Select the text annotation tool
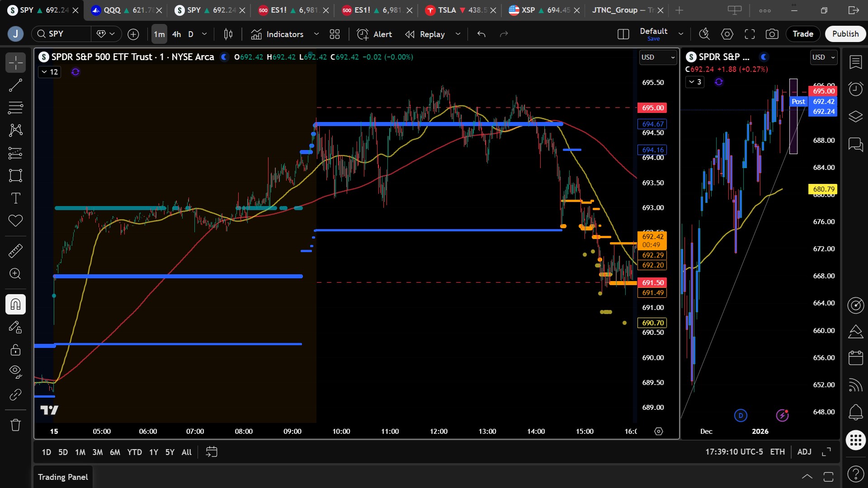This screenshot has width=868, height=488. click(15, 198)
